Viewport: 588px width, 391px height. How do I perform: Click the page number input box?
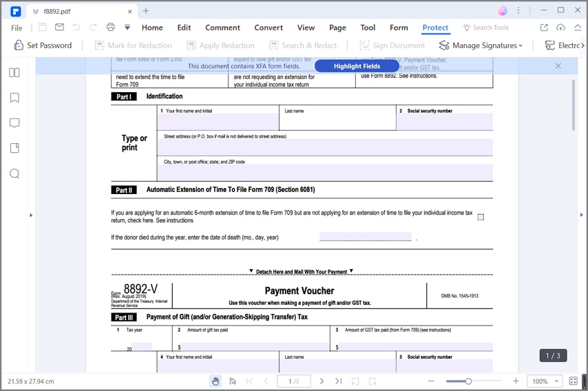(x=294, y=381)
